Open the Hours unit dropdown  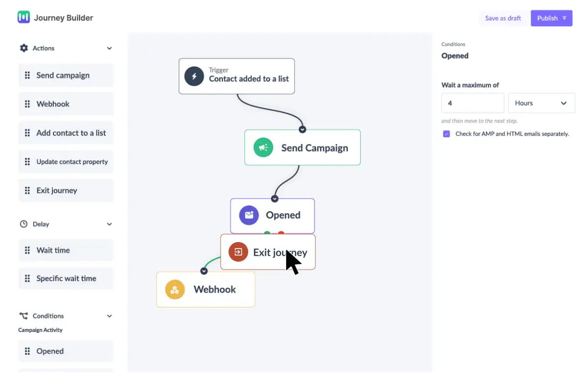pyautogui.click(x=541, y=103)
